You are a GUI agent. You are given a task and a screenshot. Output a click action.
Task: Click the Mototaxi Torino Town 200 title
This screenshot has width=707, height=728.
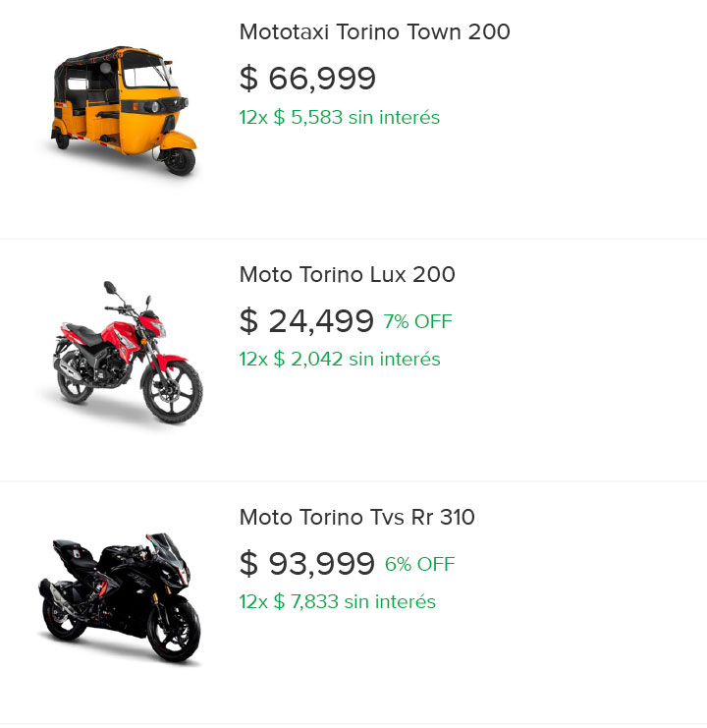click(x=374, y=32)
